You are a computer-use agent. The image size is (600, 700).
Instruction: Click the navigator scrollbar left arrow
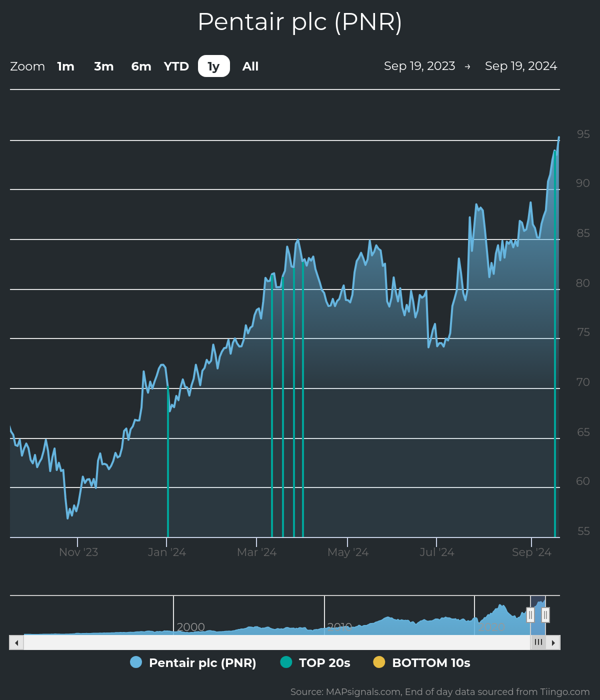[x=16, y=642]
